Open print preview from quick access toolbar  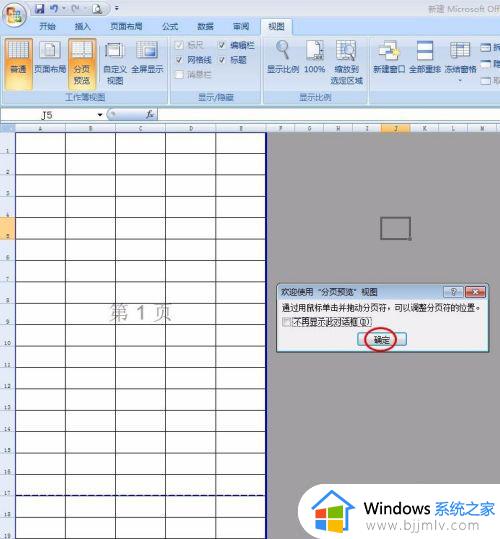pyautogui.click(x=97, y=9)
